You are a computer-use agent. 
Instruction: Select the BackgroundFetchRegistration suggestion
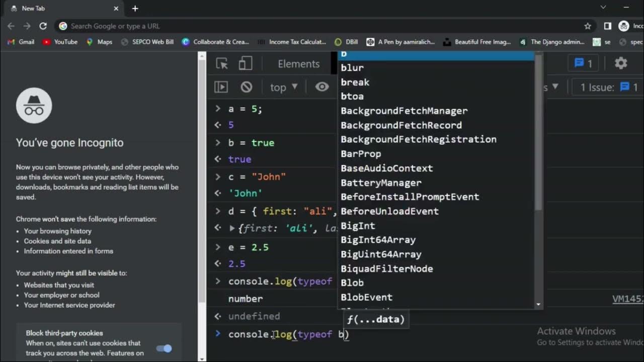point(436,139)
